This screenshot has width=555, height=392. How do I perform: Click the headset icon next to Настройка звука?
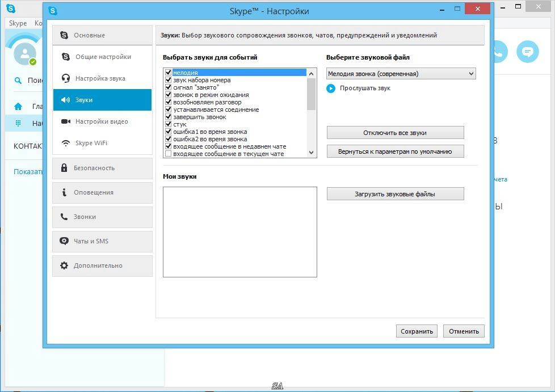(x=65, y=78)
